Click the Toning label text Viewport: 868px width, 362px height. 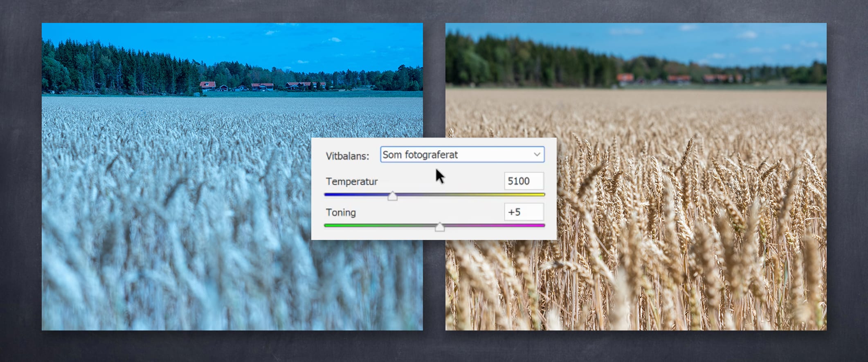341,213
